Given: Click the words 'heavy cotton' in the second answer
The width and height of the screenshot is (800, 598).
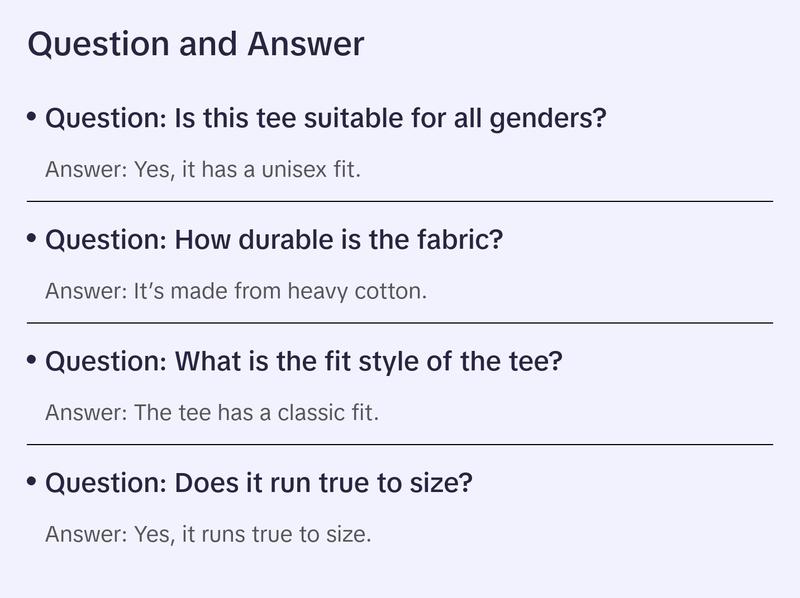Looking at the screenshot, I should [x=356, y=292].
